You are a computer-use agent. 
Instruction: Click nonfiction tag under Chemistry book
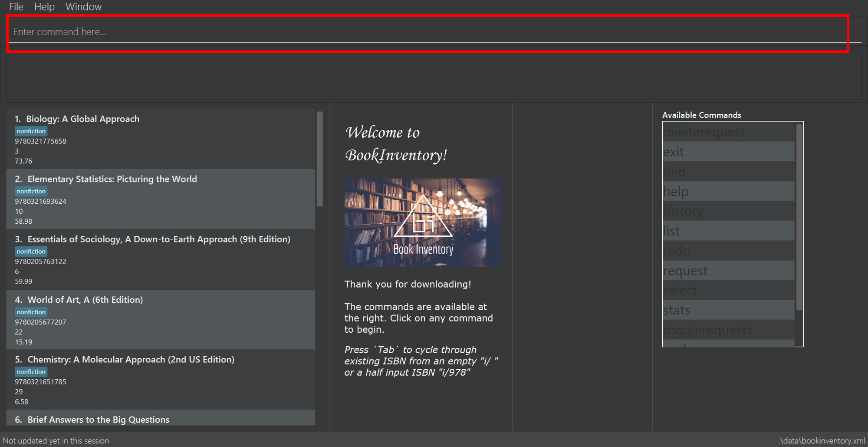[x=31, y=372]
